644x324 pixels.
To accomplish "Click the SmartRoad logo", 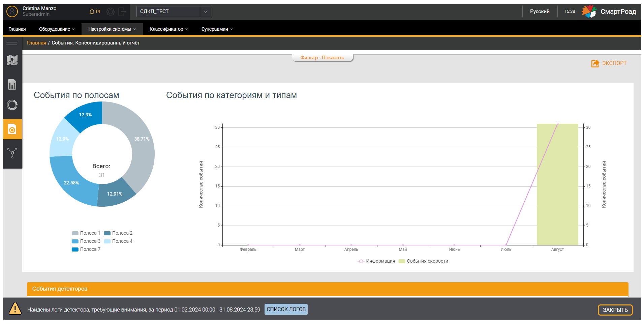I will [x=609, y=11].
